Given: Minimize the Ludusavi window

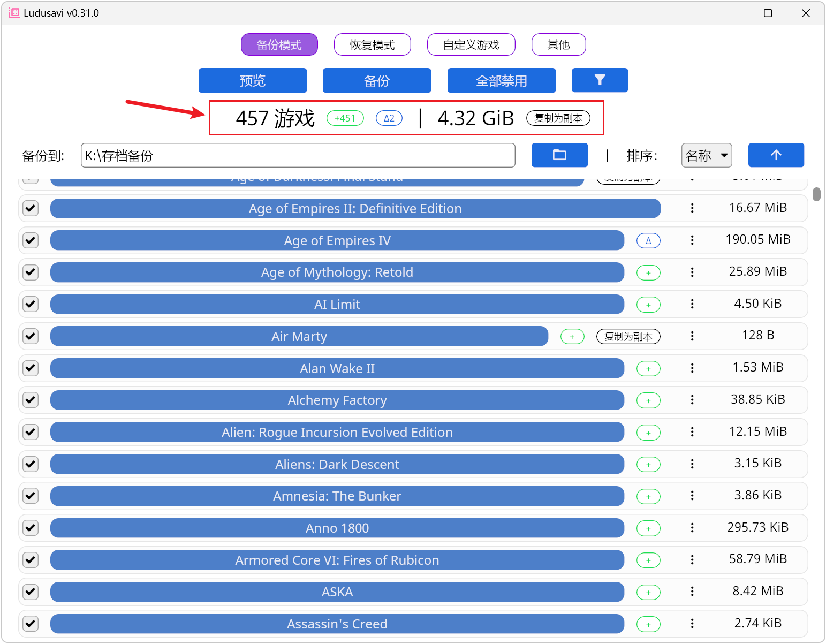Looking at the screenshot, I should (731, 13).
